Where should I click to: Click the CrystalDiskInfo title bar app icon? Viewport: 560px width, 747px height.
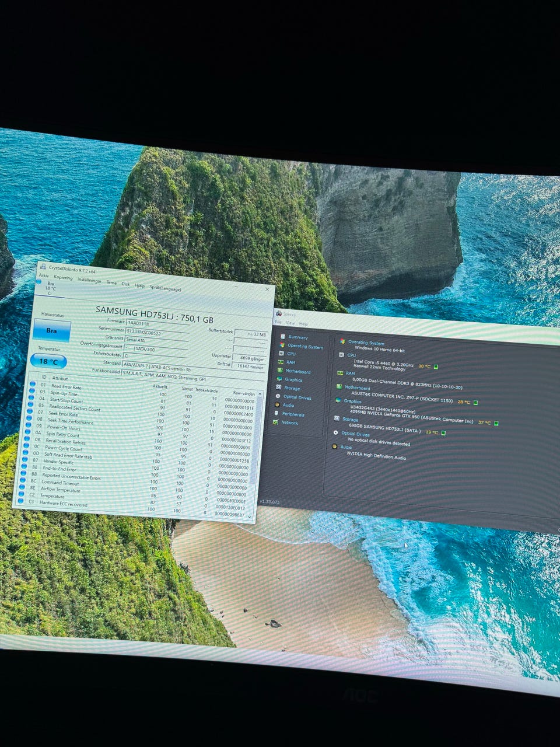click(x=43, y=267)
